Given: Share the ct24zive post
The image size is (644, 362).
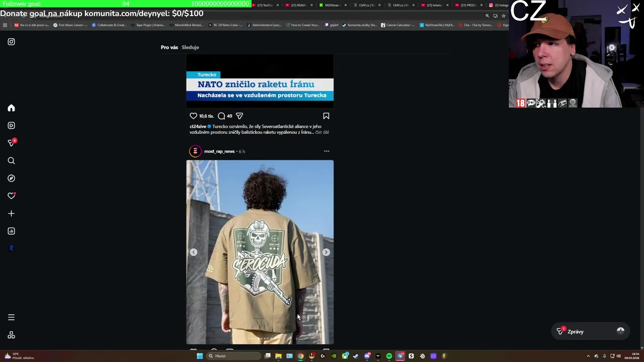Looking at the screenshot, I should [239, 116].
